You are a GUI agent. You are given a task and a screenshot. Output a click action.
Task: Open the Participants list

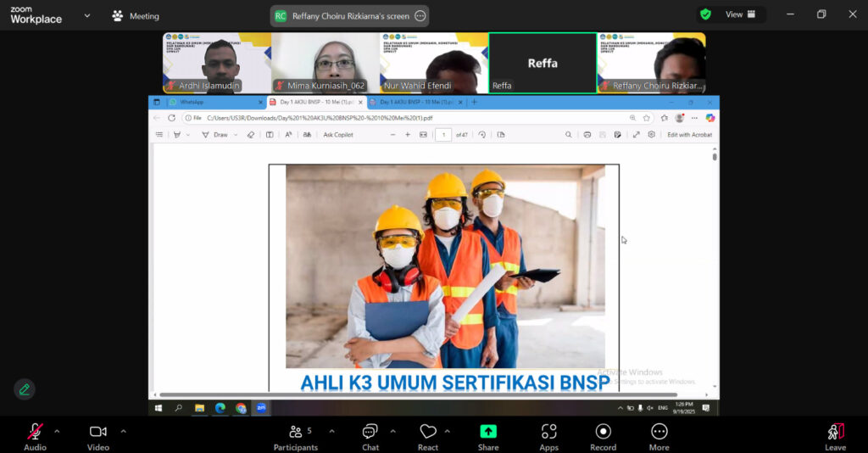(x=296, y=433)
